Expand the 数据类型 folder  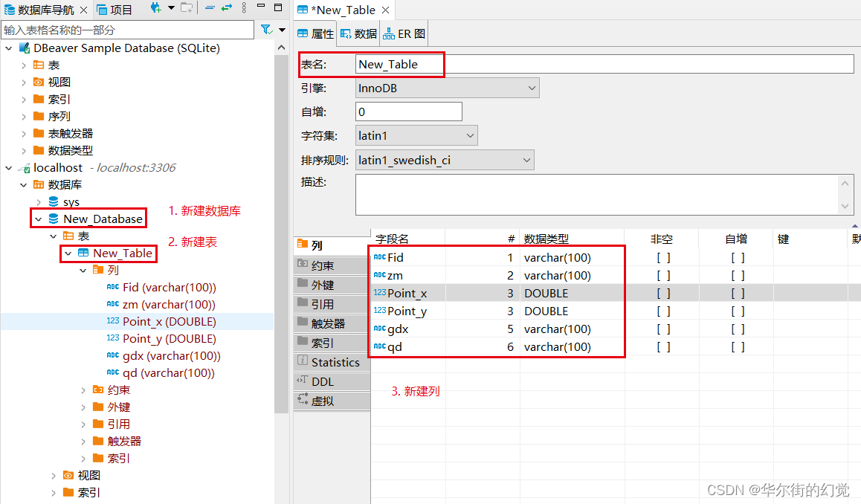click(x=24, y=150)
